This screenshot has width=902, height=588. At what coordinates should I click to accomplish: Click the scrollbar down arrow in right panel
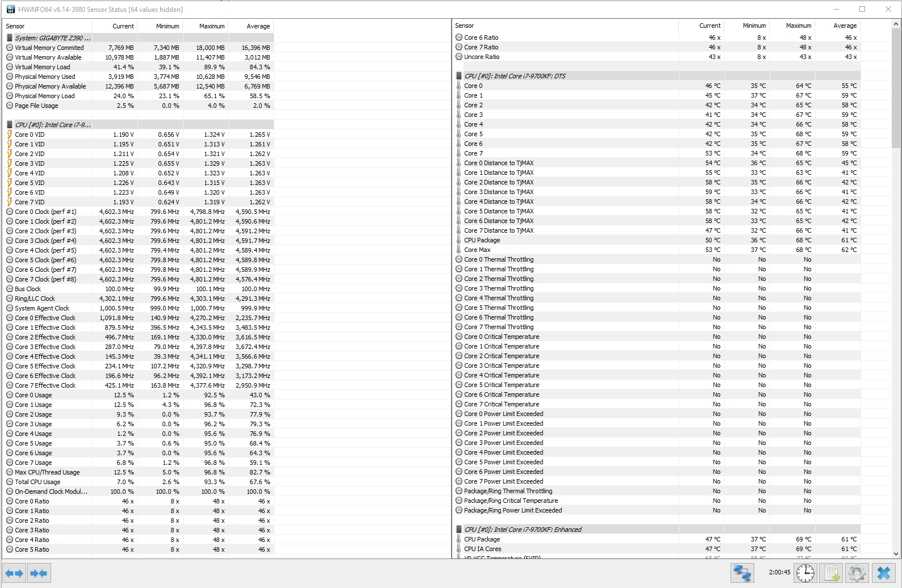tap(896, 554)
